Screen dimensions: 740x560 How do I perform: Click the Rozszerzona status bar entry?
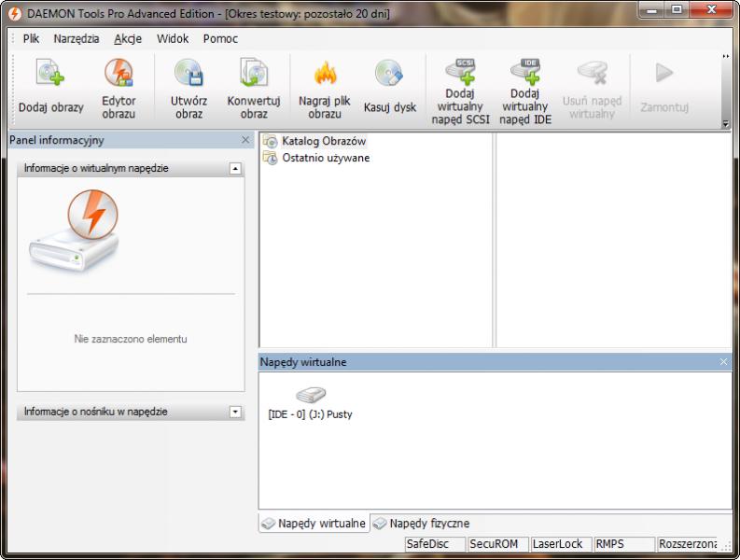click(x=688, y=544)
